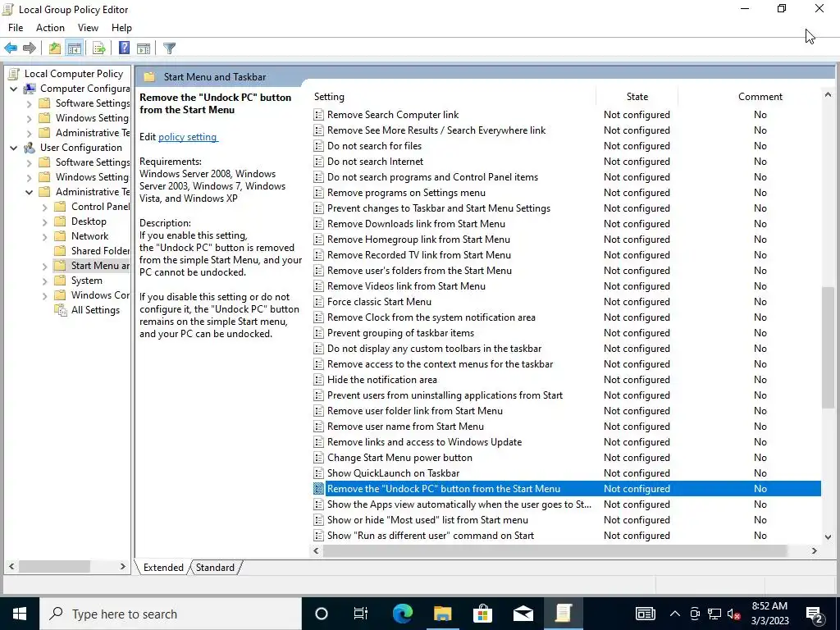Click the policy icon beside Do not search Internet
This screenshot has width=840, height=630.
point(318,162)
